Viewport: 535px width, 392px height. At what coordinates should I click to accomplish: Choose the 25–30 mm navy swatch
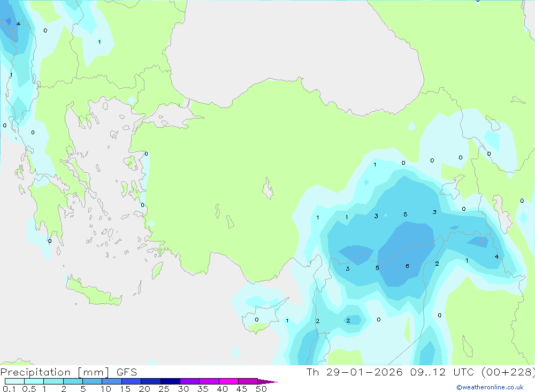coord(170,381)
